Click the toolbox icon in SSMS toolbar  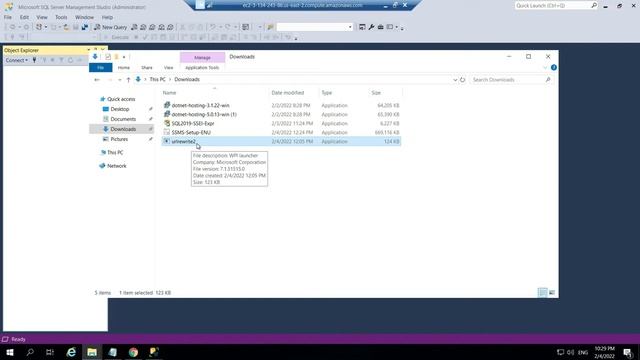coord(380,27)
